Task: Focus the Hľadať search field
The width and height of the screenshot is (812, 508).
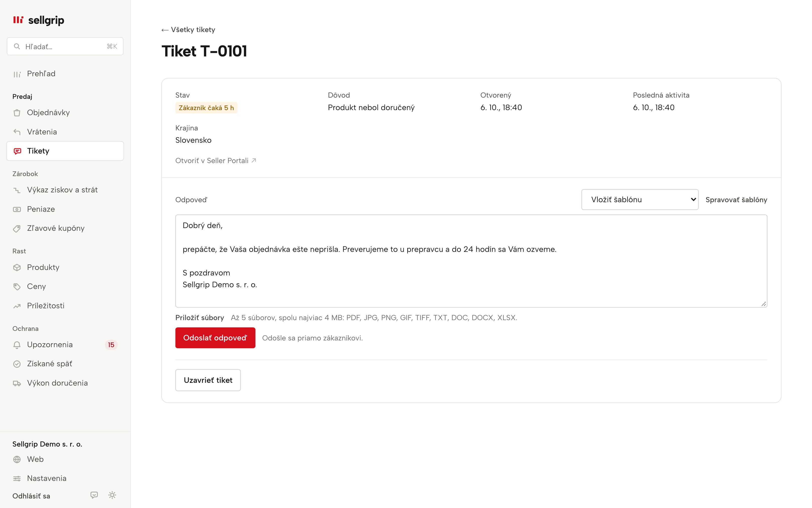Action: [x=65, y=46]
